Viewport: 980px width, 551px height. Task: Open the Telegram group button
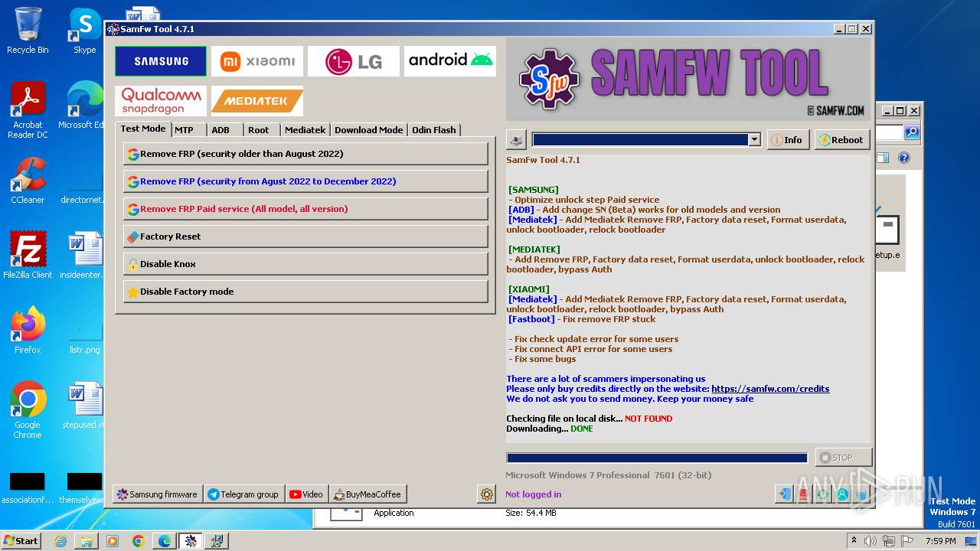pos(243,494)
